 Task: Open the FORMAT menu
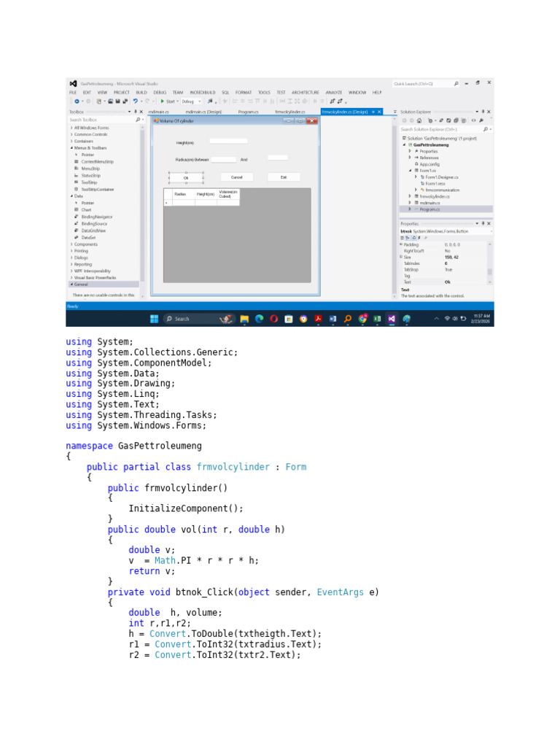pyautogui.click(x=244, y=93)
